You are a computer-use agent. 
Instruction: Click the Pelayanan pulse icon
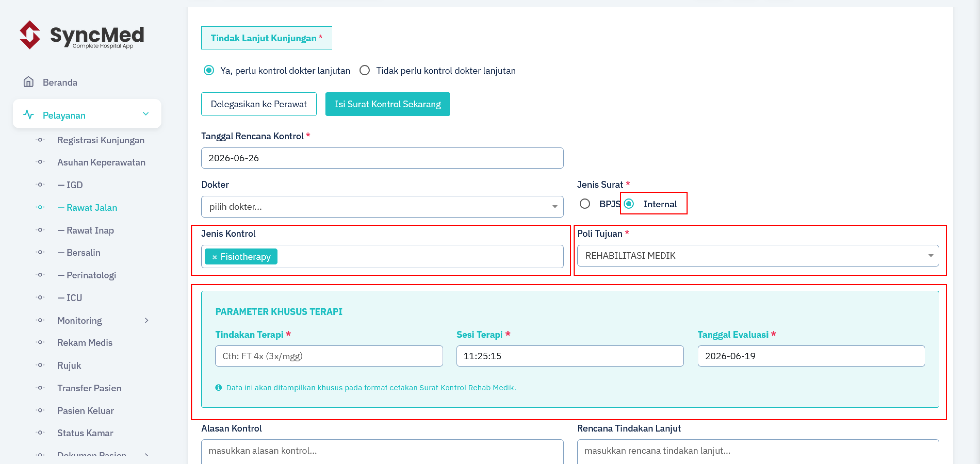coord(29,114)
